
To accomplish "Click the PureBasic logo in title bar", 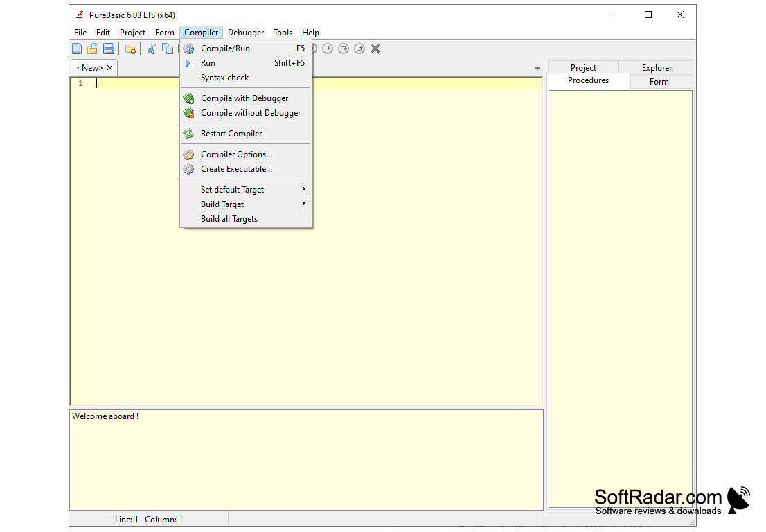I will 80,15.
